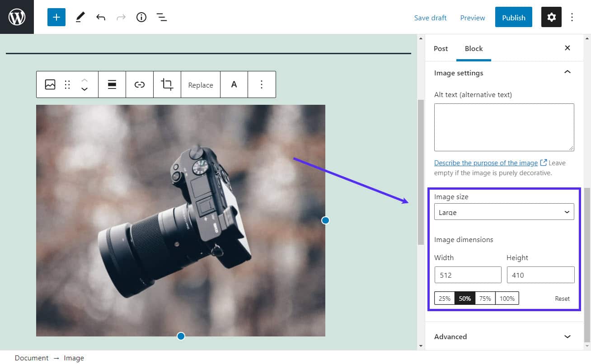Image resolution: width=591 pixels, height=364 pixels.
Task: Toggle the 75% image dimension preset
Action: click(x=485, y=298)
